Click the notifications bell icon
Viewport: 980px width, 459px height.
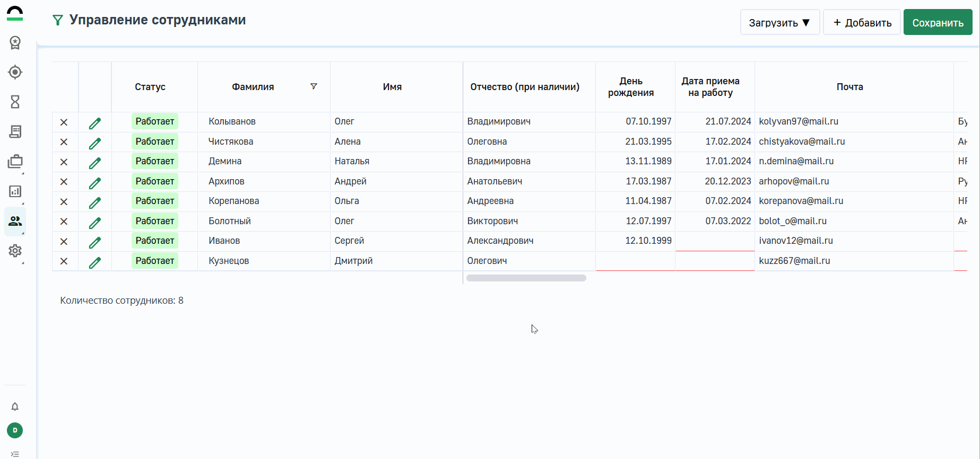(x=15, y=407)
